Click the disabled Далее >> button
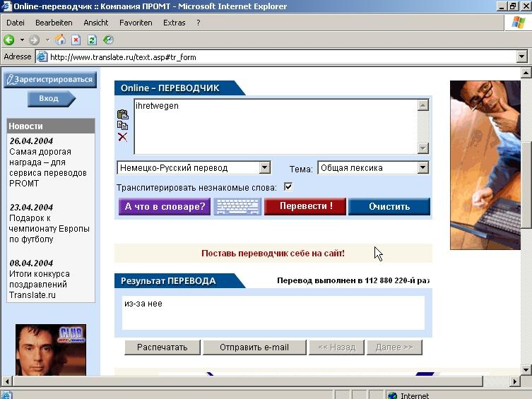 (x=394, y=347)
